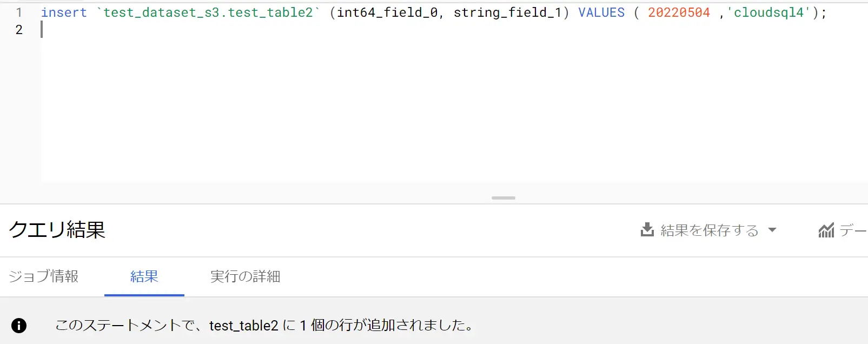
Task: Click the 結果を保存する button label
Action: pyautogui.click(x=710, y=230)
